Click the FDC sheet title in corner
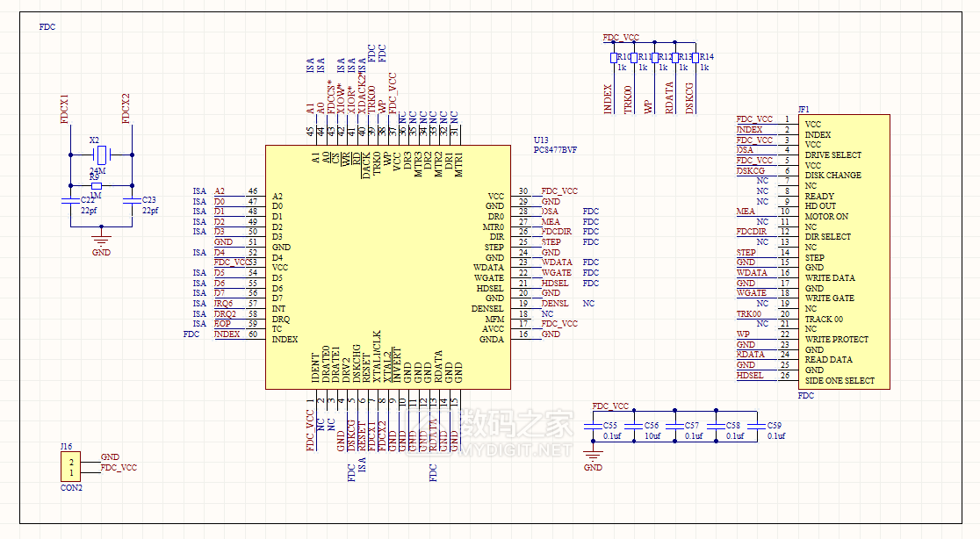The height and width of the screenshot is (539, 980). pos(47,27)
